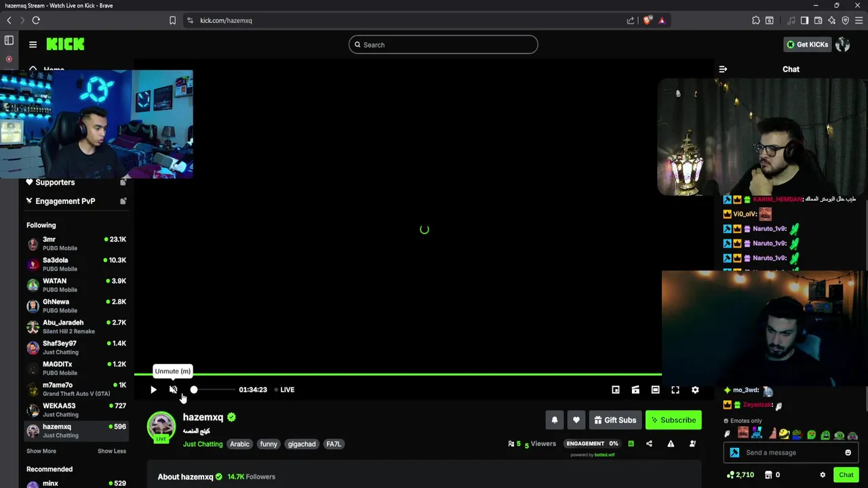
Task: Open the Just Chatting category link
Action: (x=203, y=444)
